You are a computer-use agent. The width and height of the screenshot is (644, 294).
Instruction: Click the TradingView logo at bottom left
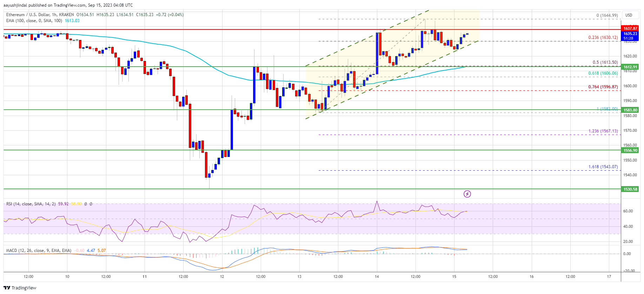pyautogui.click(x=20, y=288)
